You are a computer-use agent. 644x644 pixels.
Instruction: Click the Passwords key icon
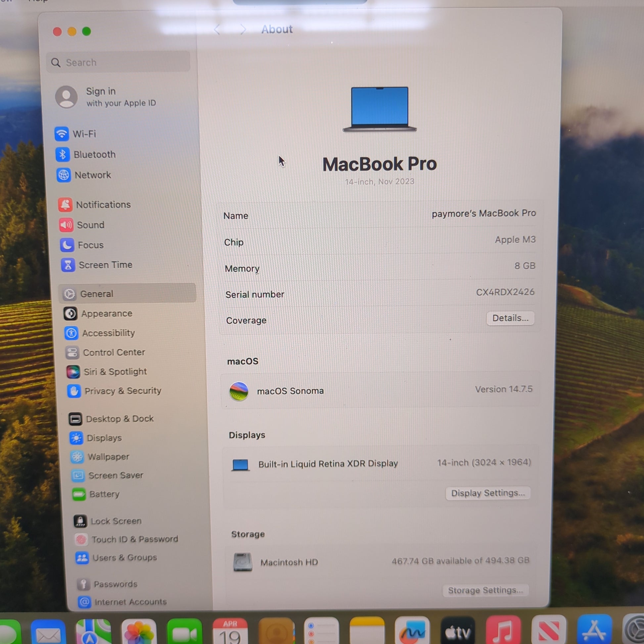tap(83, 584)
